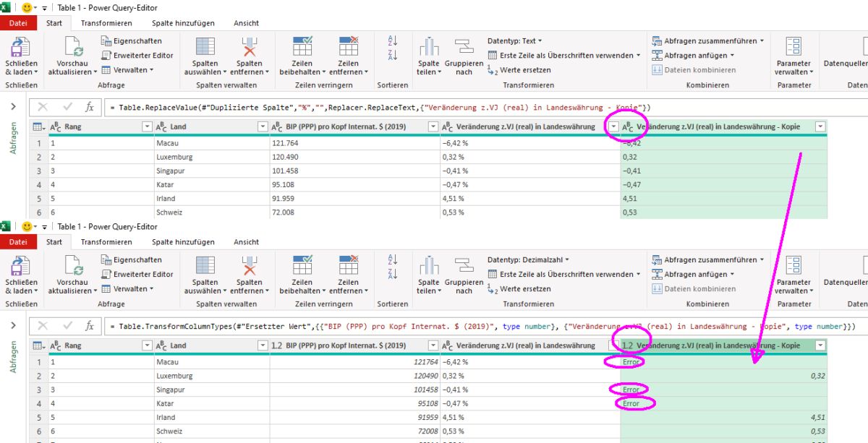868x443 pixels.
Task: Open Rang column filter dropdown in lower table
Action: [145, 345]
